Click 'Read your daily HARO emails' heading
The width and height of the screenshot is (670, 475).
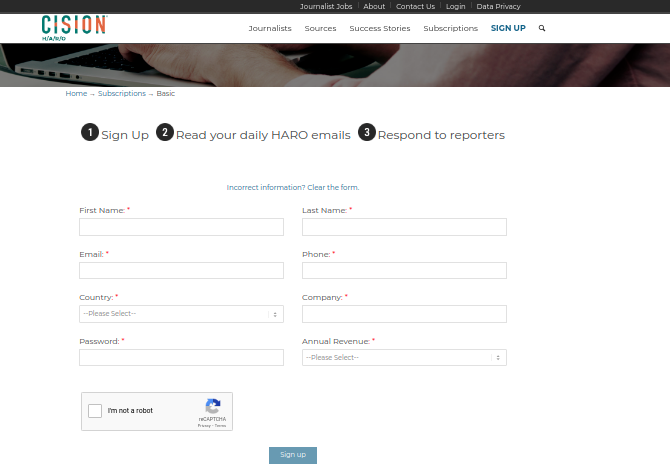263,135
